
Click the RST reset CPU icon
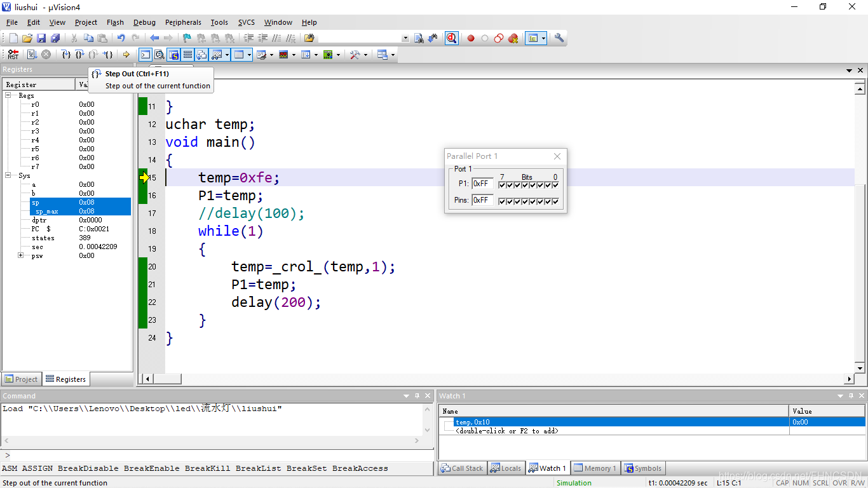click(13, 55)
